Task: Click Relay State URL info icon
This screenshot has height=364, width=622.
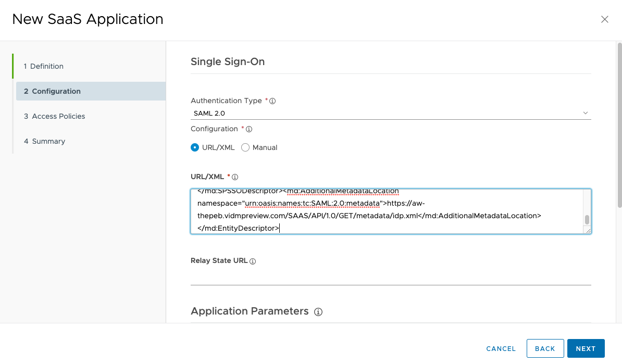Action: pos(253,261)
